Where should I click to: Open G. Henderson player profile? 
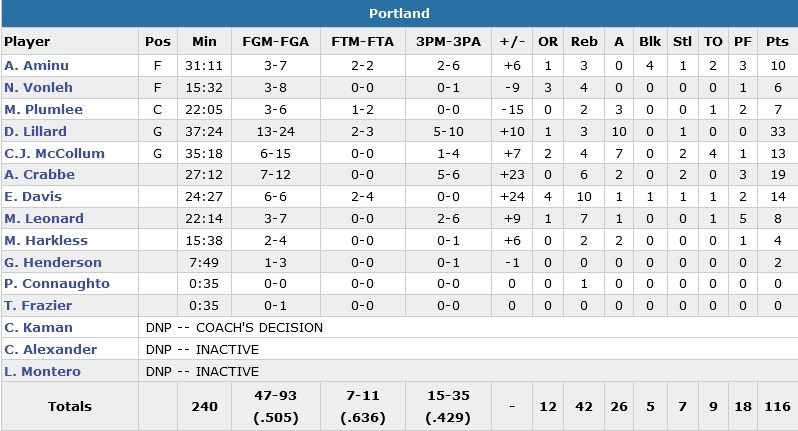pyautogui.click(x=52, y=263)
